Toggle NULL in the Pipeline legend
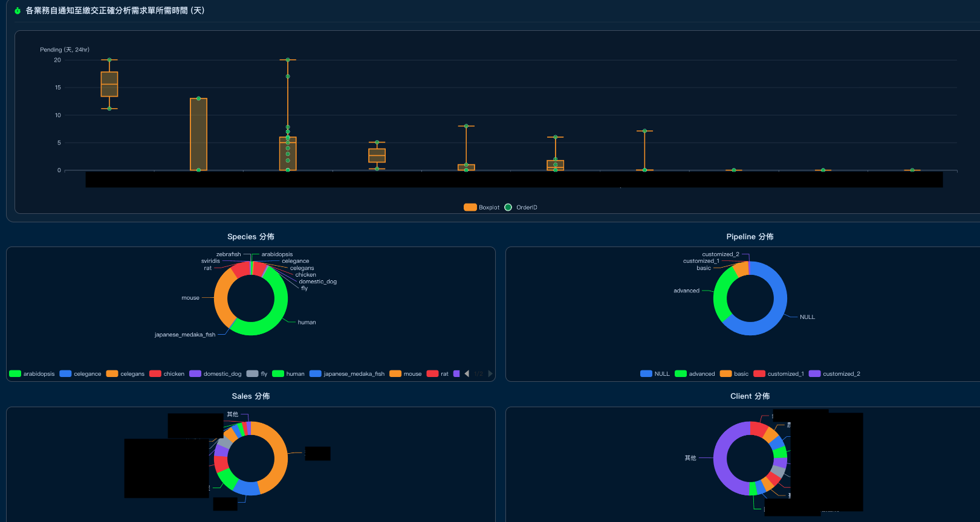The height and width of the screenshot is (522, 980). tap(655, 374)
